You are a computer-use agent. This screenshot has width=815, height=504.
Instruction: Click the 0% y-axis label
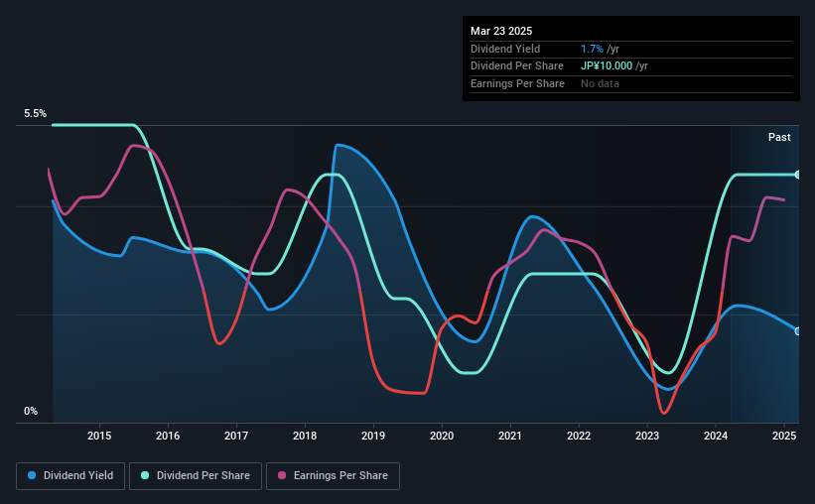click(31, 411)
